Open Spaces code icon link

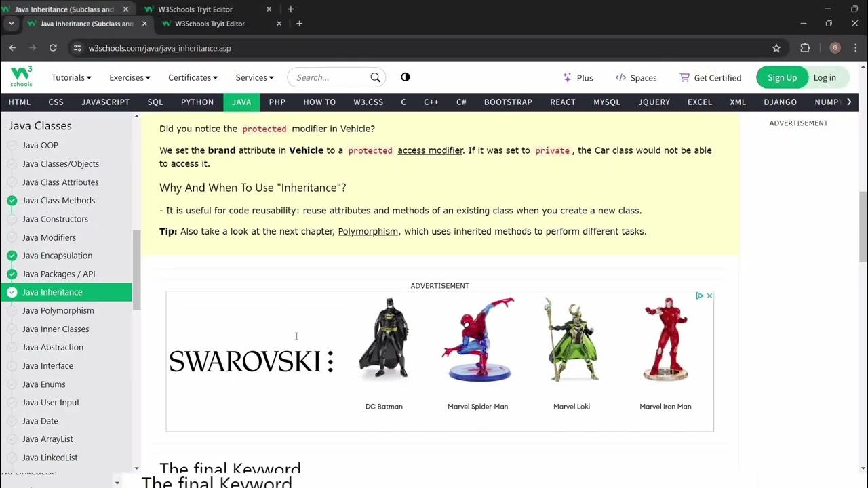pos(635,77)
